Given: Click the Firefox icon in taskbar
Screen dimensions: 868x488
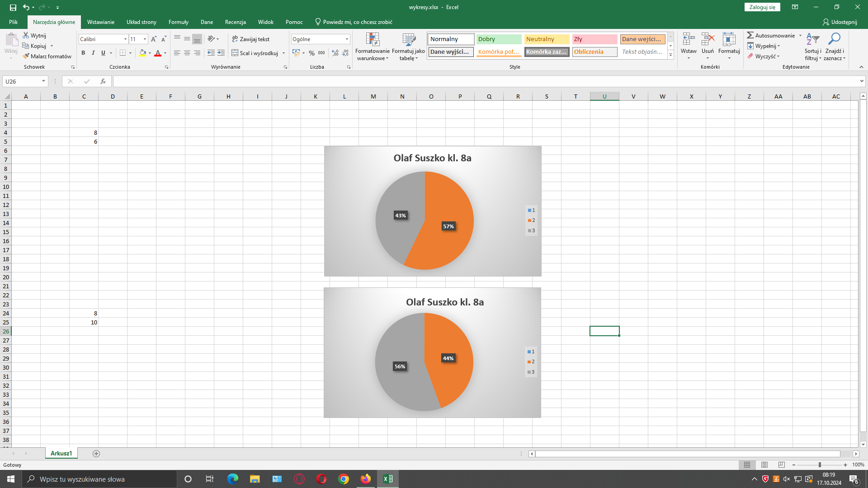Looking at the screenshot, I should (365, 479).
